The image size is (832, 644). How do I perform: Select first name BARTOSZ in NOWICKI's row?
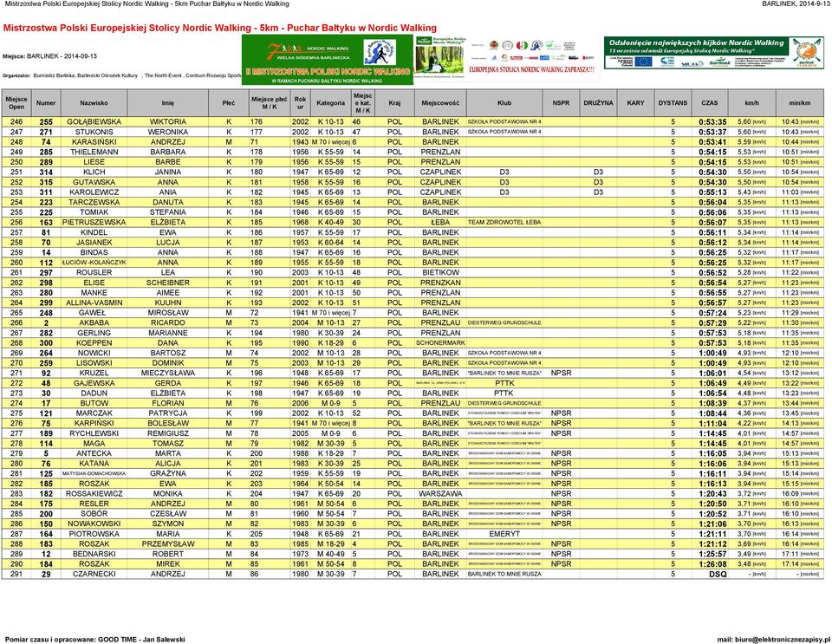[167, 354]
